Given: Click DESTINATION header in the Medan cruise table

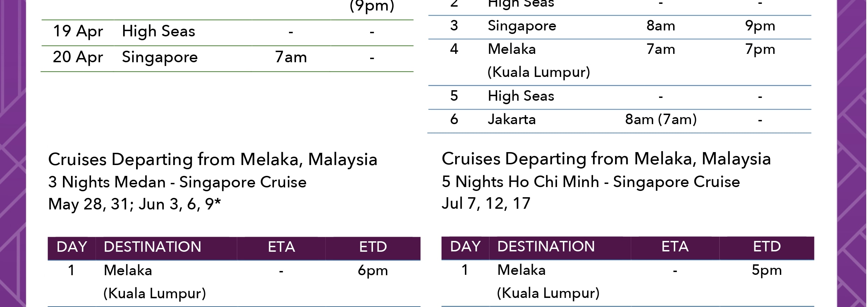Looking at the screenshot, I should click(153, 247).
